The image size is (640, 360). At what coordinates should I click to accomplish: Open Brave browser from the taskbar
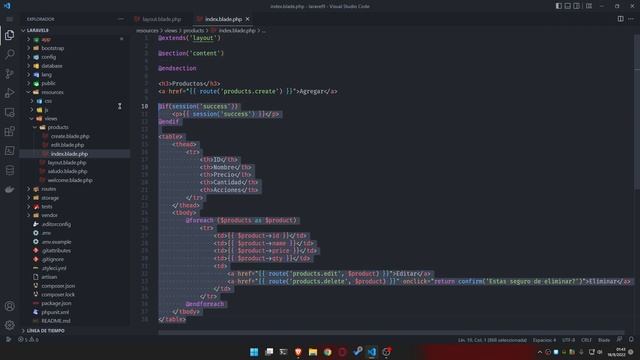pos(298,352)
